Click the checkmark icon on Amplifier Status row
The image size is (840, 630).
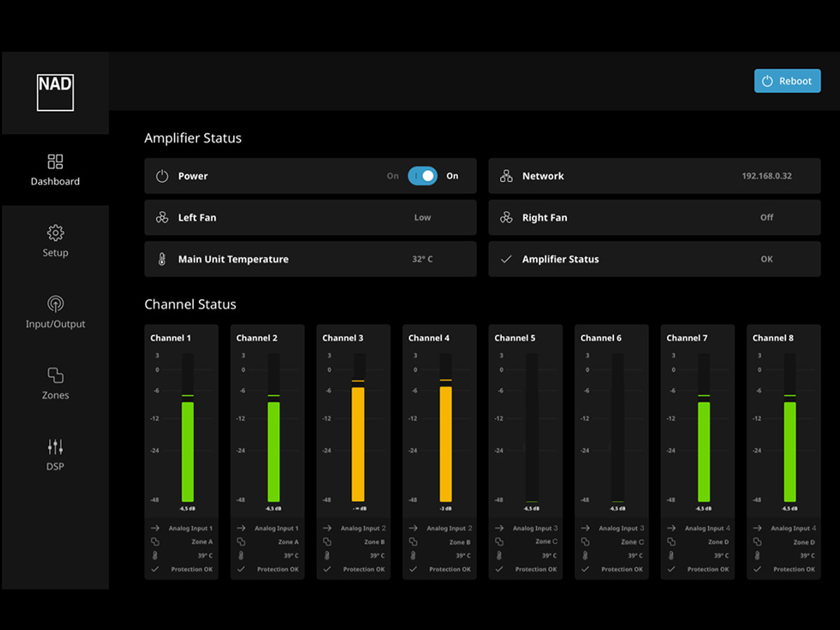point(505,259)
